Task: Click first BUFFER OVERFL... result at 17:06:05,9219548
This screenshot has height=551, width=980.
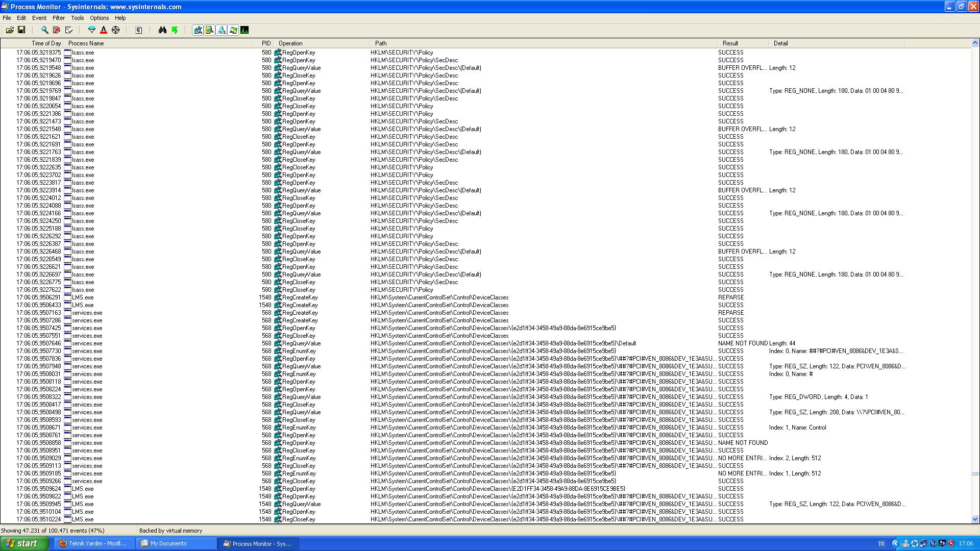Action: point(742,68)
